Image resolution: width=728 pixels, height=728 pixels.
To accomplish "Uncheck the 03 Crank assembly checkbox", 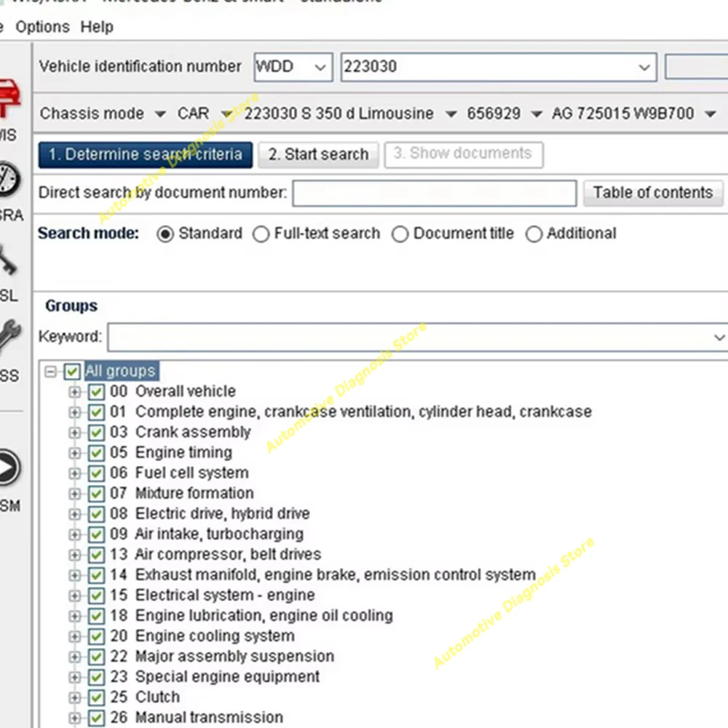I will (x=96, y=432).
